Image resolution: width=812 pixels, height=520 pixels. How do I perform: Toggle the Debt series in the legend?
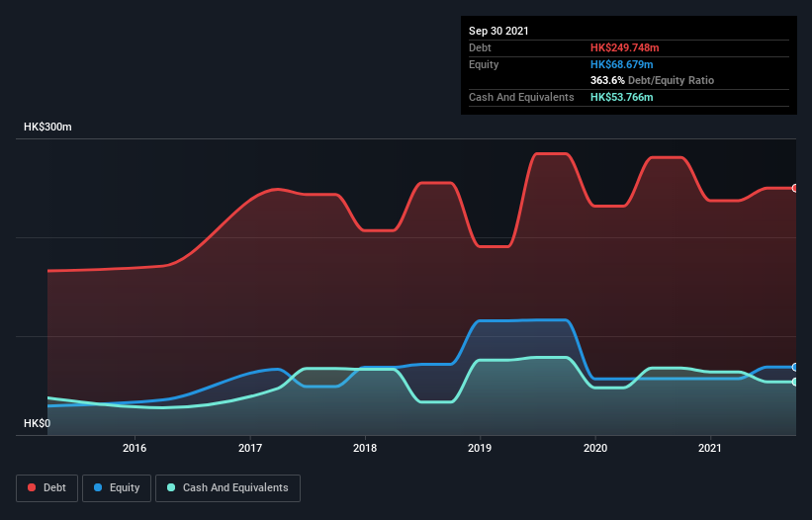(47, 488)
